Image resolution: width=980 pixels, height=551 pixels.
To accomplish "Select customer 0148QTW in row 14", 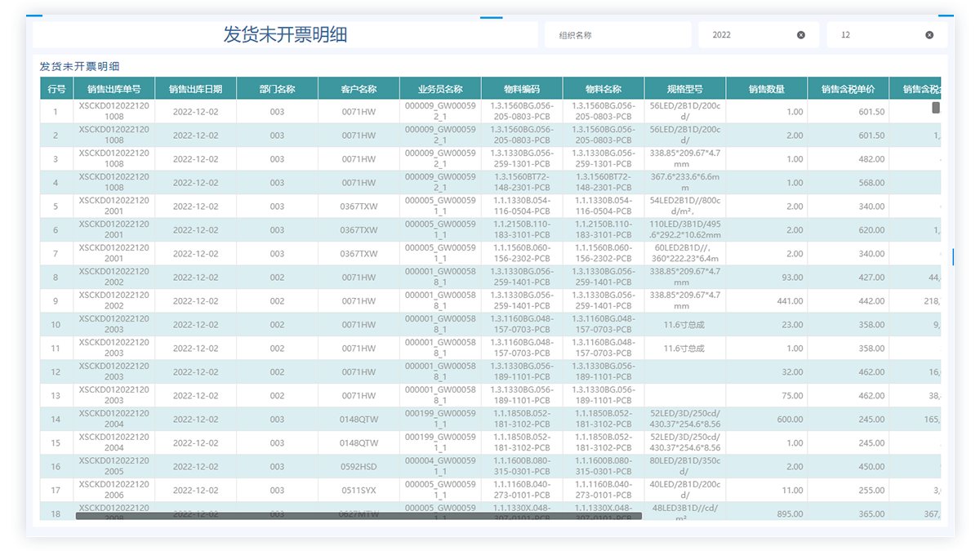I will tap(359, 420).
